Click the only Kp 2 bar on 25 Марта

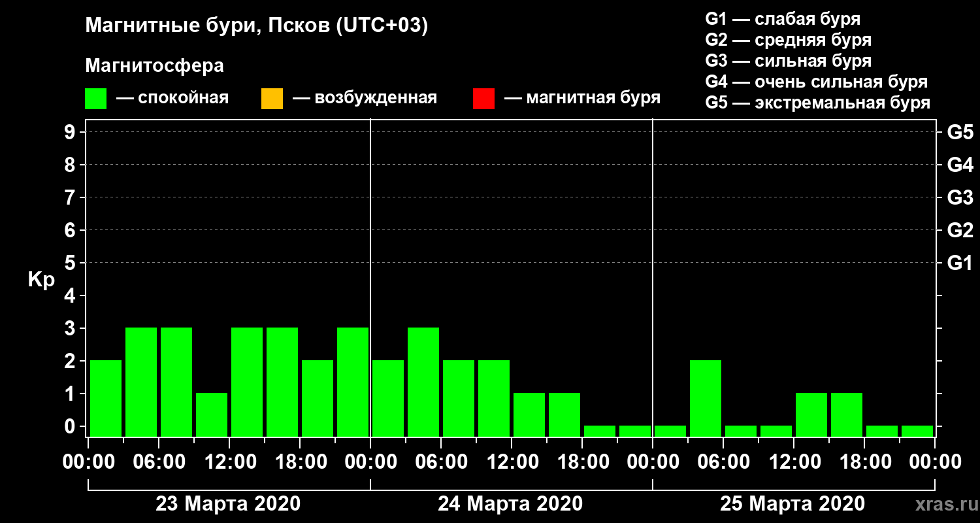tap(706, 398)
